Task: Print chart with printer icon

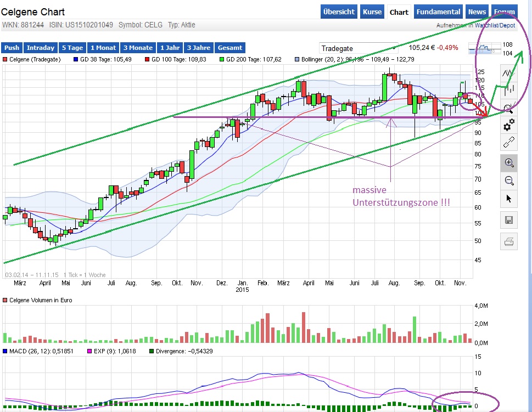Action: 508,241
